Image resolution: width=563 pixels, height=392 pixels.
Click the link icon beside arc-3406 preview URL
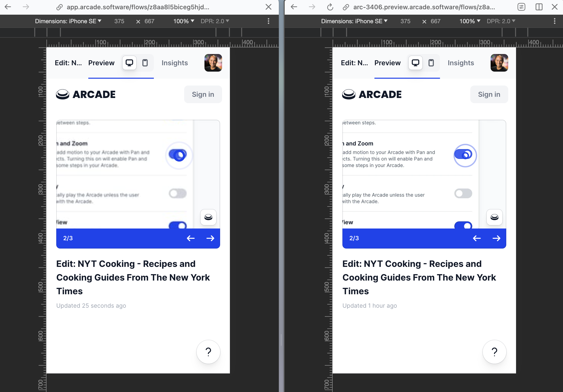click(x=346, y=7)
